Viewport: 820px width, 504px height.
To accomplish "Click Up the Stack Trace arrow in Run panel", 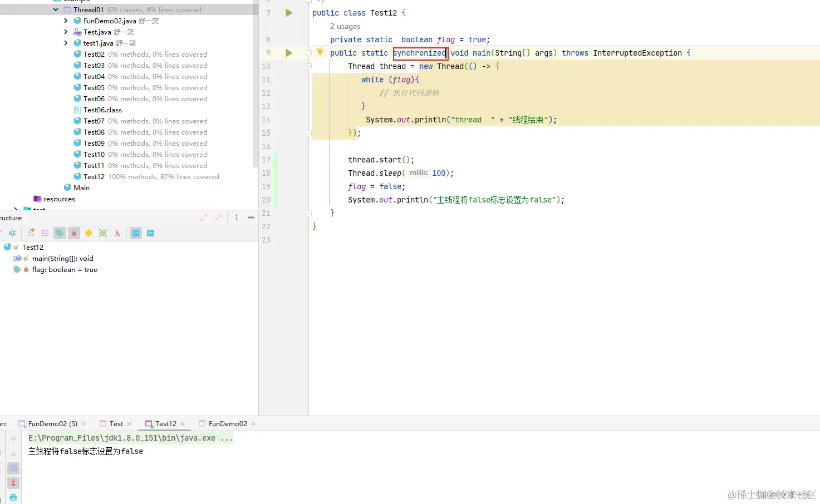I will [13, 439].
